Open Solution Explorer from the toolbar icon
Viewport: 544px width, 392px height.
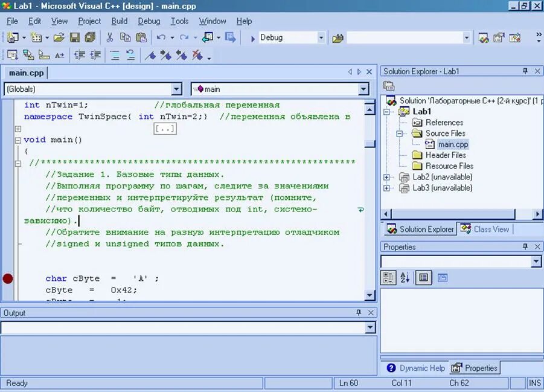click(483, 37)
